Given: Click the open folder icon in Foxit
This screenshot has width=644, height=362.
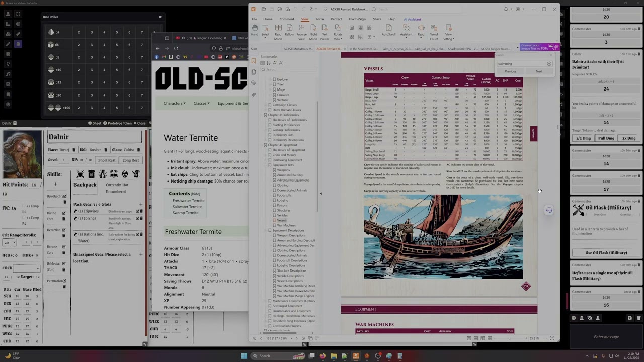Looking at the screenshot, I should coord(263,9).
